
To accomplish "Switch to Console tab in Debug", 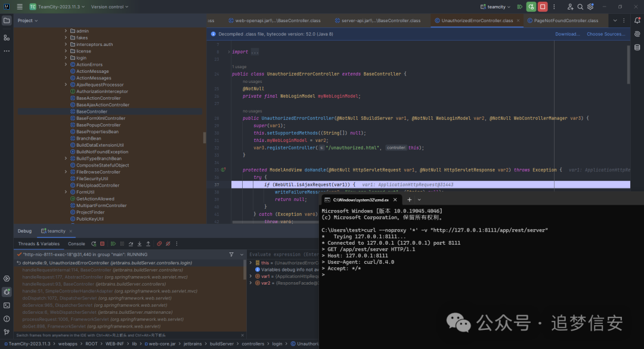I will [x=76, y=244].
